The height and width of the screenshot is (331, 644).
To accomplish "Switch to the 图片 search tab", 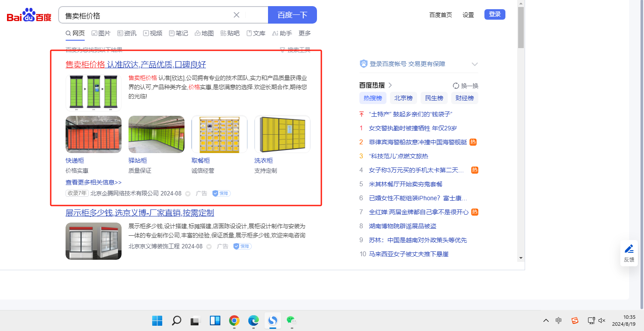I will pyautogui.click(x=101, y=33).
